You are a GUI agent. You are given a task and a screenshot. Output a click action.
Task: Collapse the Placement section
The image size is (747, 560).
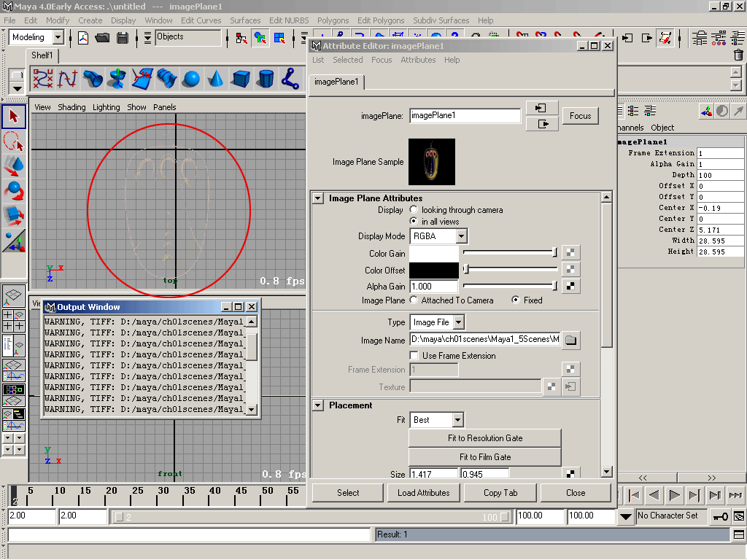coord(318,405)
